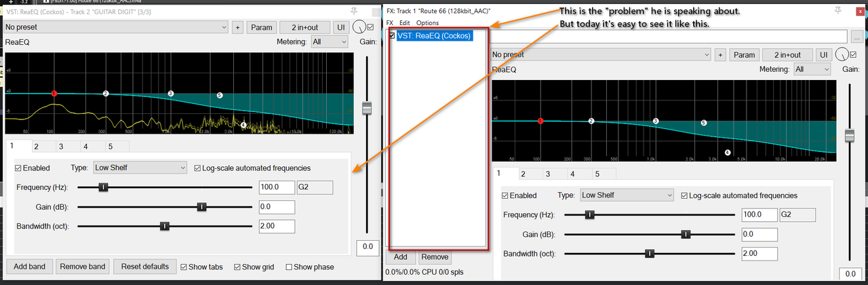Screen dimensions: 868x285
Task: Select band point 2 in GUITAR DIGIT graph
Action: point(106,94)
